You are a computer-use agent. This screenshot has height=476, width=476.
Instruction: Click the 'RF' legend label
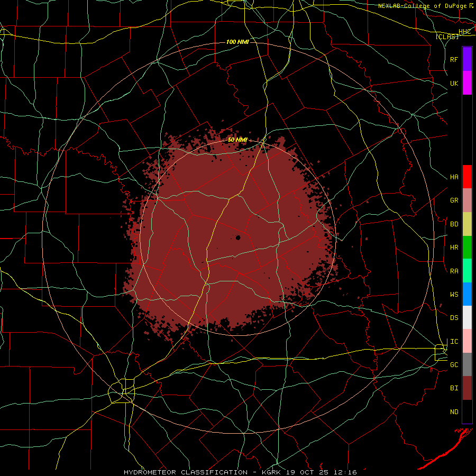pyautogui.click(x=454, y=59)
